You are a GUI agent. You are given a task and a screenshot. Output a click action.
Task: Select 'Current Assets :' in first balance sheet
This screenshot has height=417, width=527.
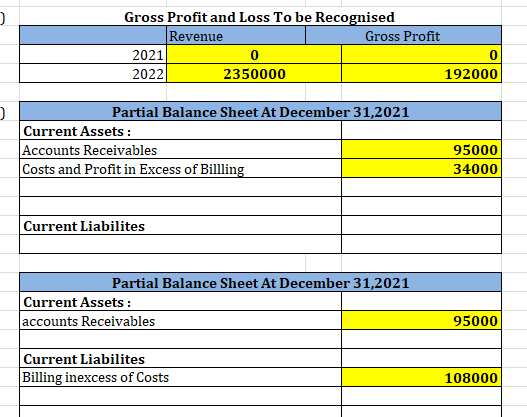click(77, 131)
